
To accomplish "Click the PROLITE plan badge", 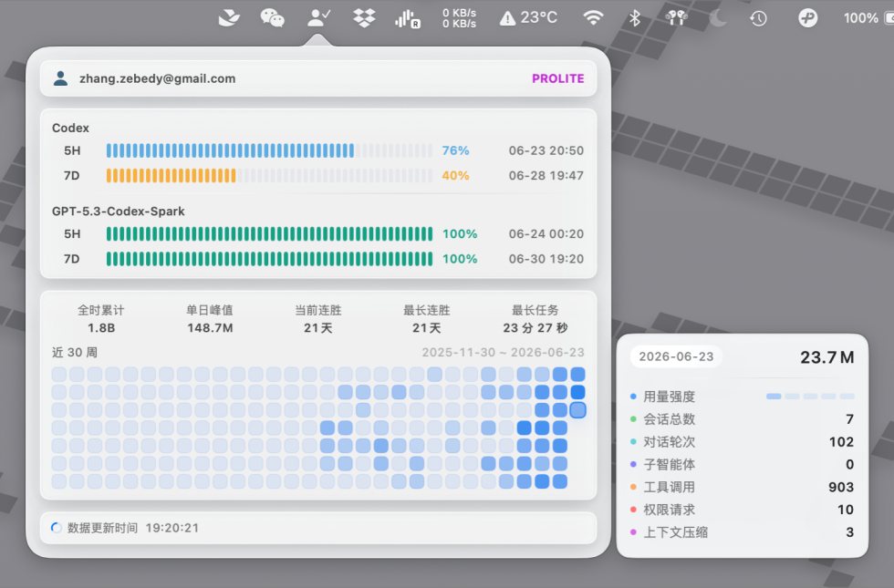I will coord(557,78).
